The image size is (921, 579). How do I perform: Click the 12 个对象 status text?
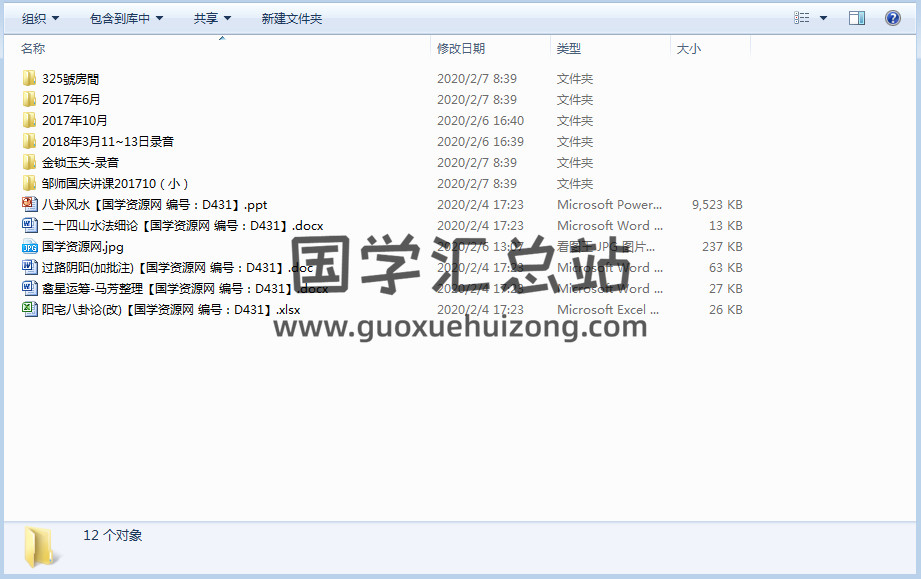(113, 535)
